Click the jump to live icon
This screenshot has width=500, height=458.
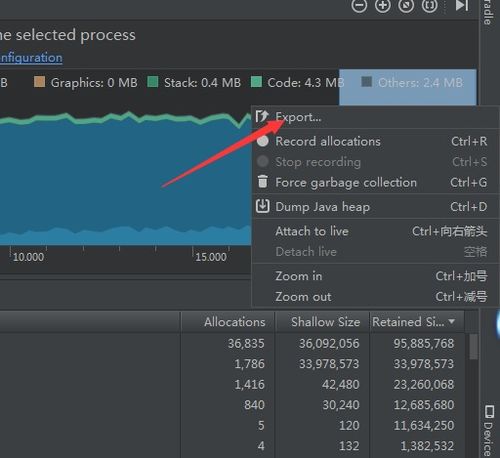coord(462,5)
